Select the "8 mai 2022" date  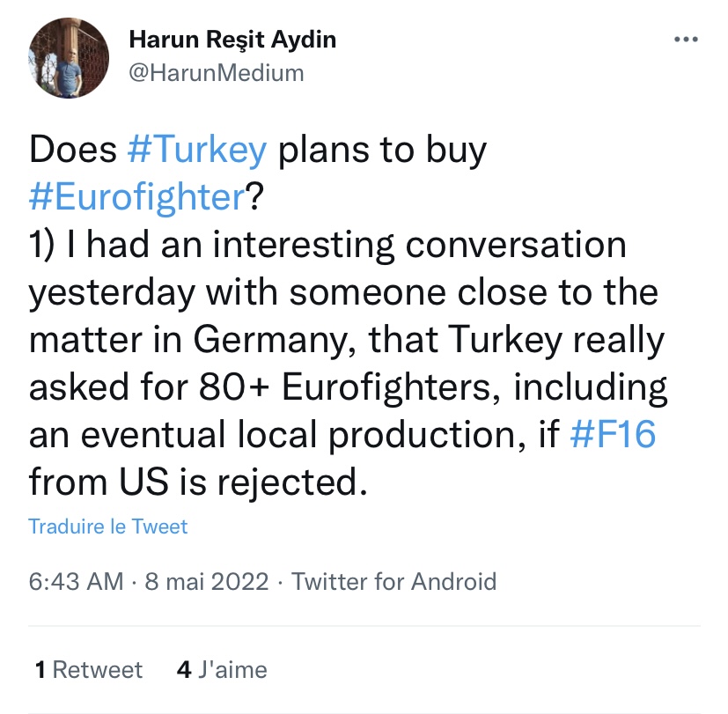205,581
